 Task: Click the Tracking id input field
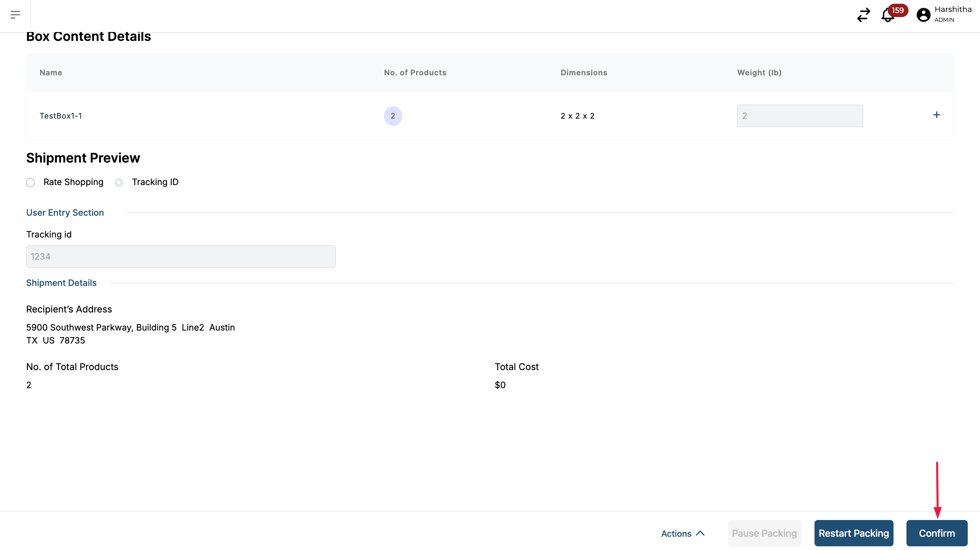pyautogui.click(x=181, y=257)
